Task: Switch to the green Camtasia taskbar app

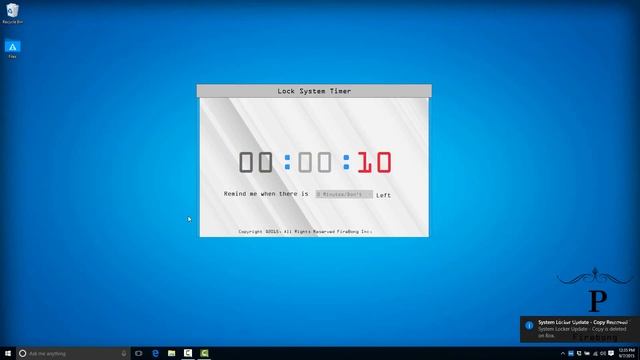Action: click(x=204, y=353)
